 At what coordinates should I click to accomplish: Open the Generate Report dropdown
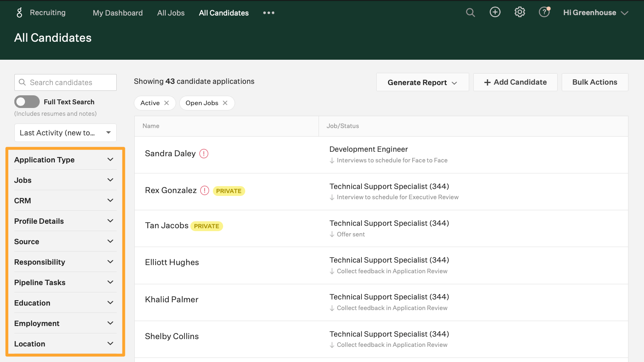point(423,82)
